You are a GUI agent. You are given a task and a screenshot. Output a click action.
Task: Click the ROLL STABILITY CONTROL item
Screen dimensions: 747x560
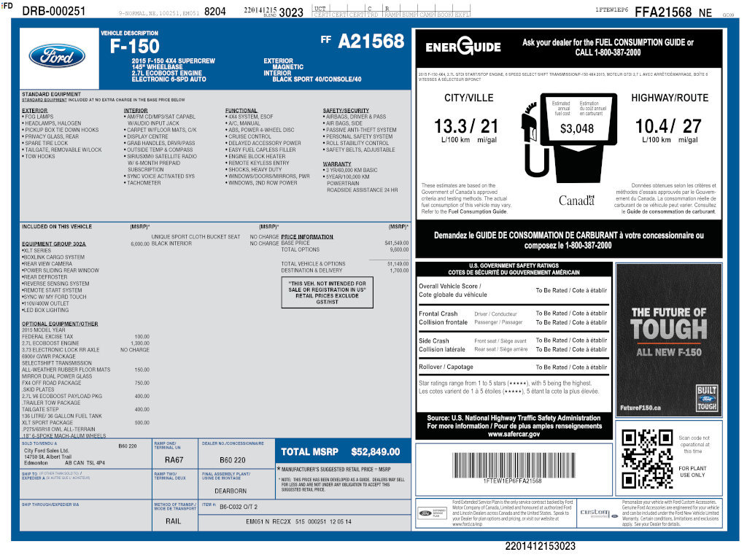356,143
